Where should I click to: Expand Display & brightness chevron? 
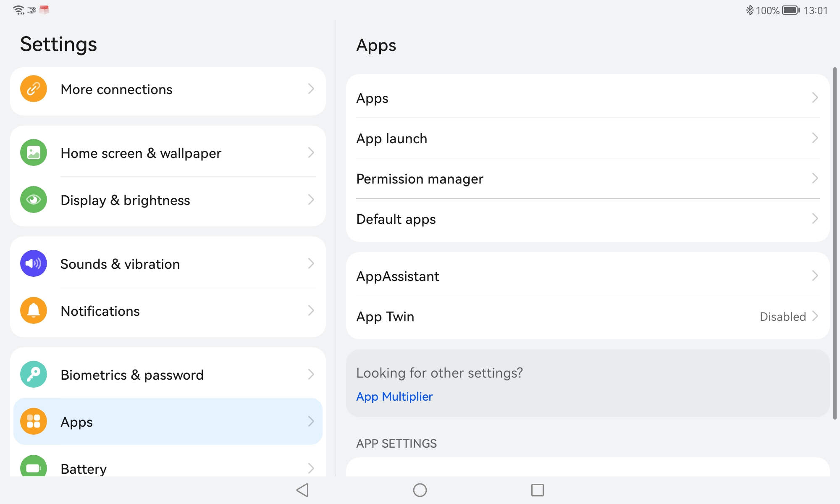coord(311,199)
